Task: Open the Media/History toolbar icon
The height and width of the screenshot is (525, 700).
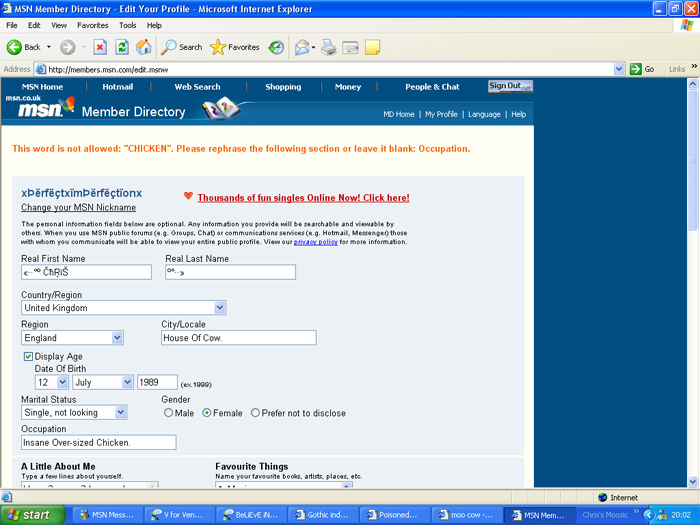Action: point(276,47)
